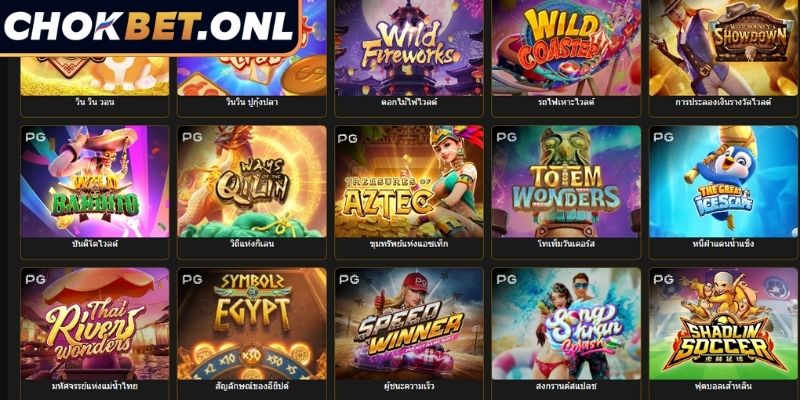The image size is (800, 400).
Task: Open the Ways of the Qilin game
Action: (252, 182)
